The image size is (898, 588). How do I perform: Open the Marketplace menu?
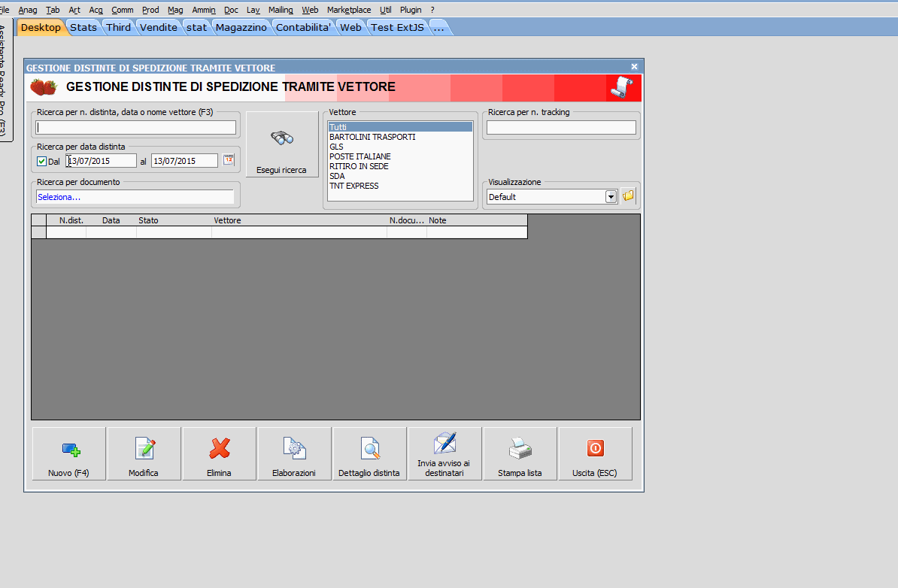349,10
